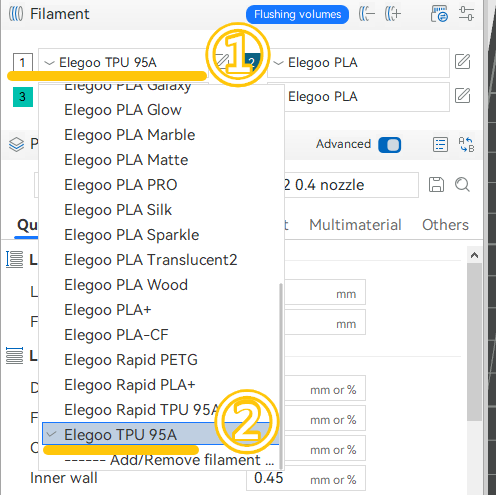Expand the filament 1 Elegoo TPU 95A dropdown
This screenshot has width=496, height=495.
123,62
